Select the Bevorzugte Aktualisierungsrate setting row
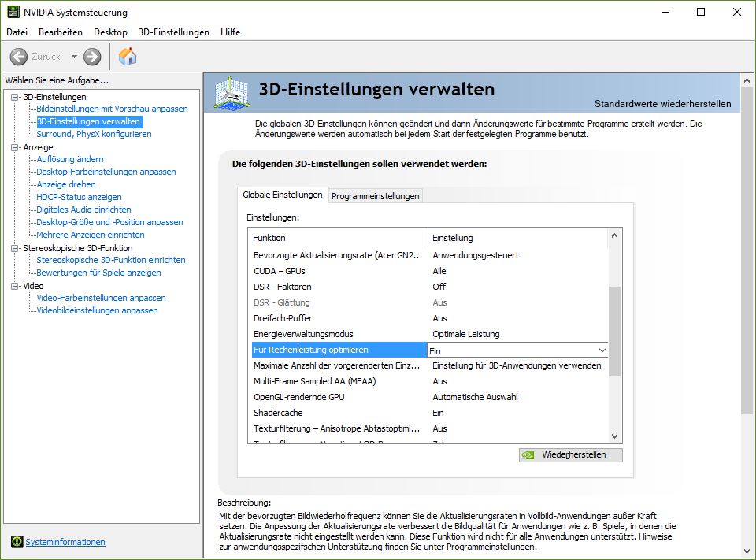 pos(430,255)
